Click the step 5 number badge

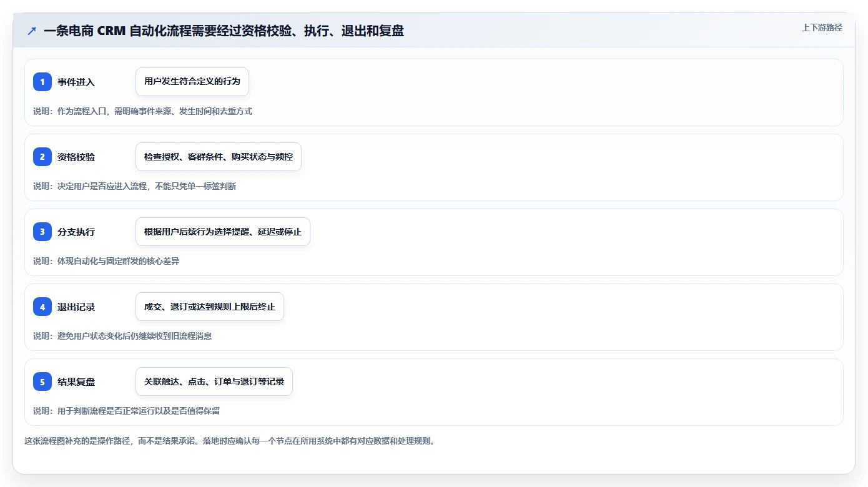[42, 381]
